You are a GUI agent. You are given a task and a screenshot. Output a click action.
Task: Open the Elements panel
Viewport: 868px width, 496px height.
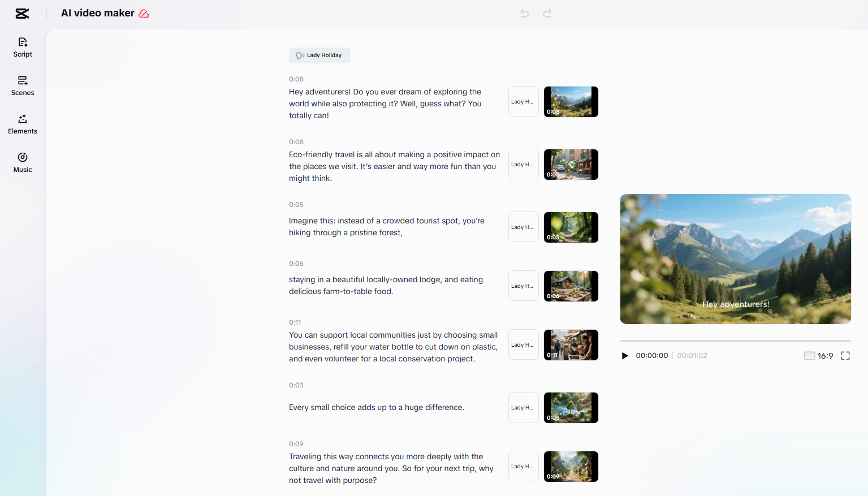(22, 124)
